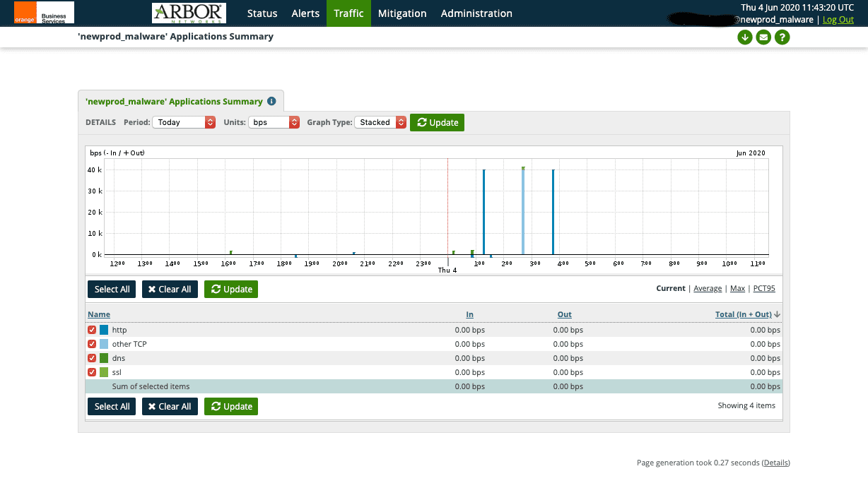Click the info icon beside Applications Summary tab

271,101
